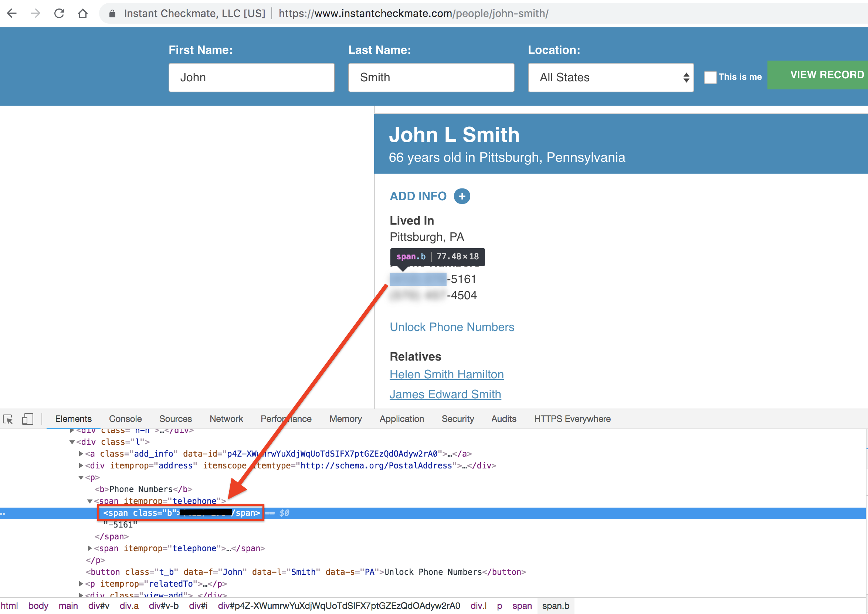Switch to the Console tab

(125, 419)
